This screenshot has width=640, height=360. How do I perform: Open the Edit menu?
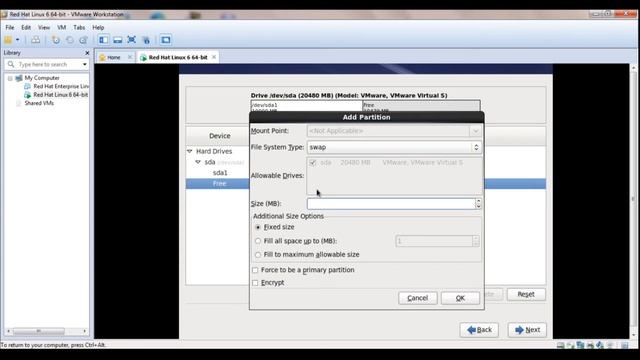26,27
